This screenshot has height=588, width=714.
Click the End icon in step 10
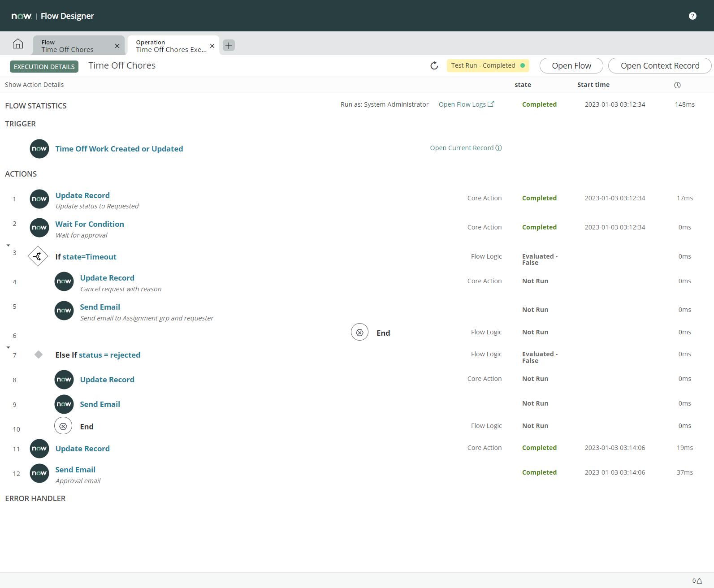click(63, 426)
